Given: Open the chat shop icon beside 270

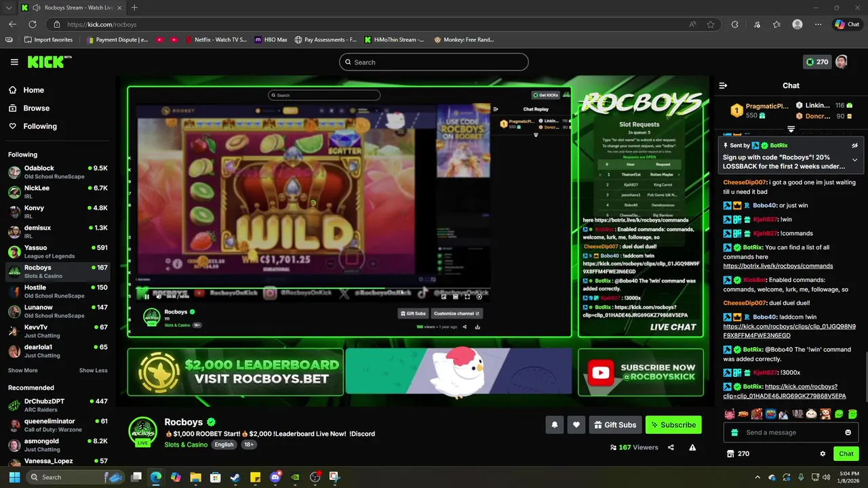Looking at the screenshot, I should [730, 453].
